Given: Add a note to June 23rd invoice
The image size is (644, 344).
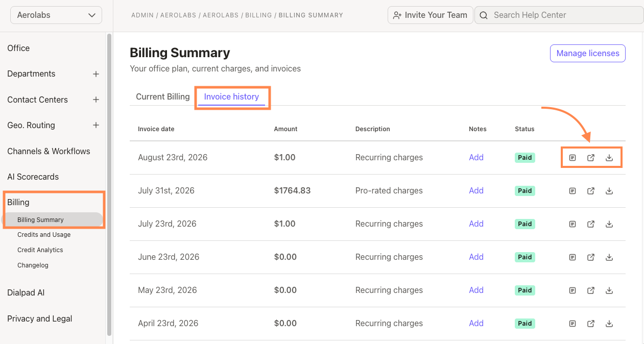Looking at the screenshot, I should pos(476,257).
